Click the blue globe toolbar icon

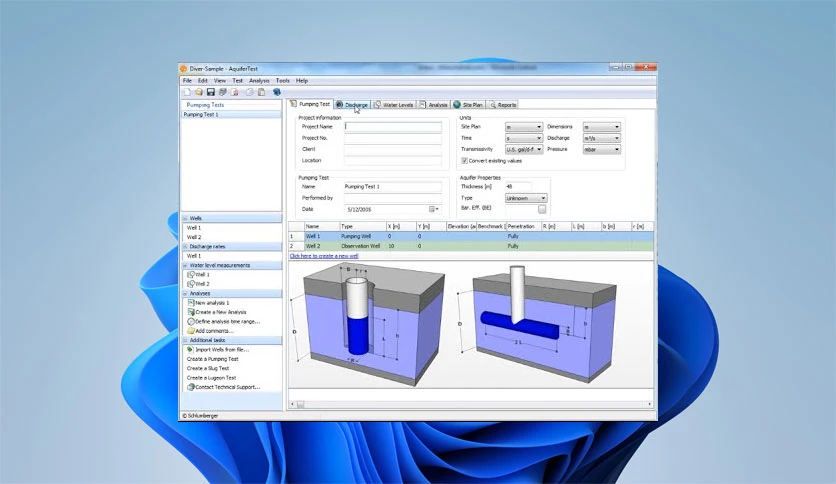(x=277, y=92)
